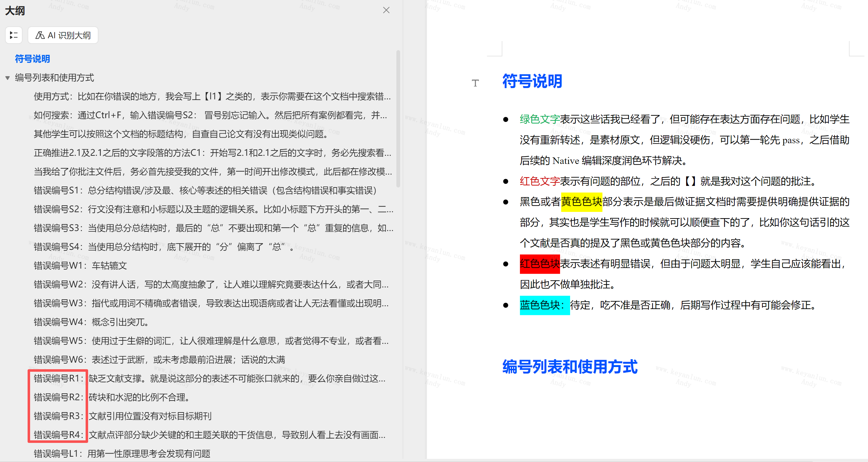Viewport: 868px width, 462px height.
Task: Click the document heading 编号列表和使用方式
Action: coord(570,367)
